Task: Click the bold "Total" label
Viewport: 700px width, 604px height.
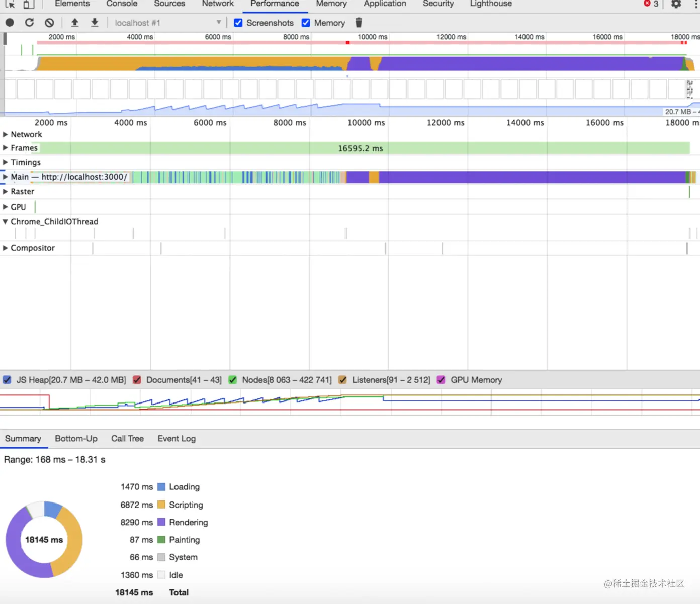Action: click(179, 592)
